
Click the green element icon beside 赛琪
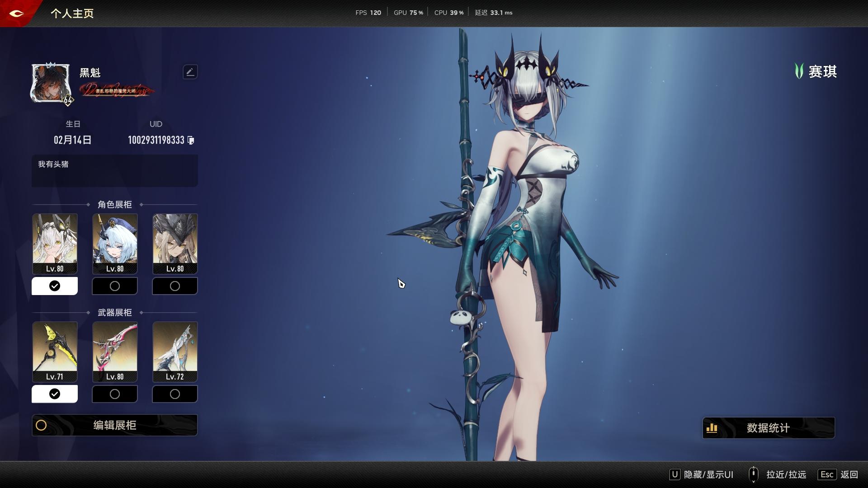pos(799,71)
